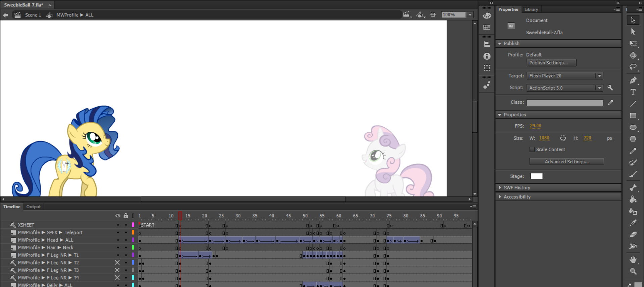Image resolution: width=644 pixels, height=287 pixels.
Task: Show hidden F Leg NR T3 layer
Action: 117,270
